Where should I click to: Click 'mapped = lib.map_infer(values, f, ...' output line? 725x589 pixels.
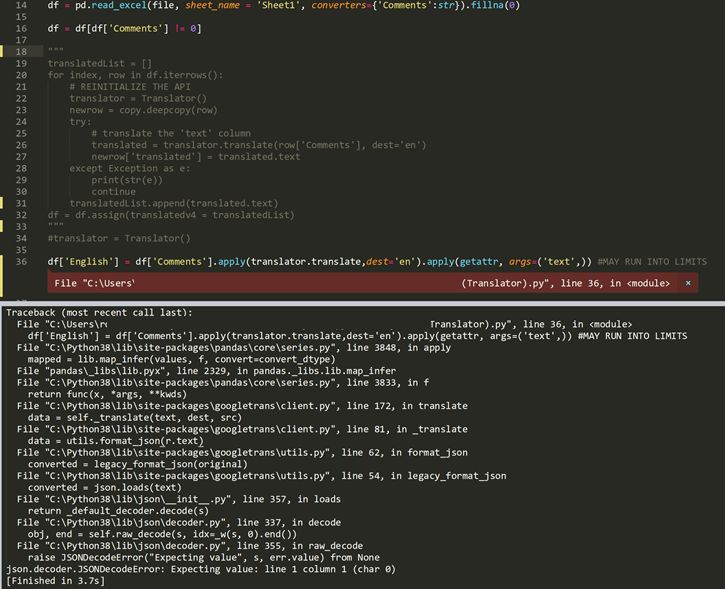(x=181, y=359)
